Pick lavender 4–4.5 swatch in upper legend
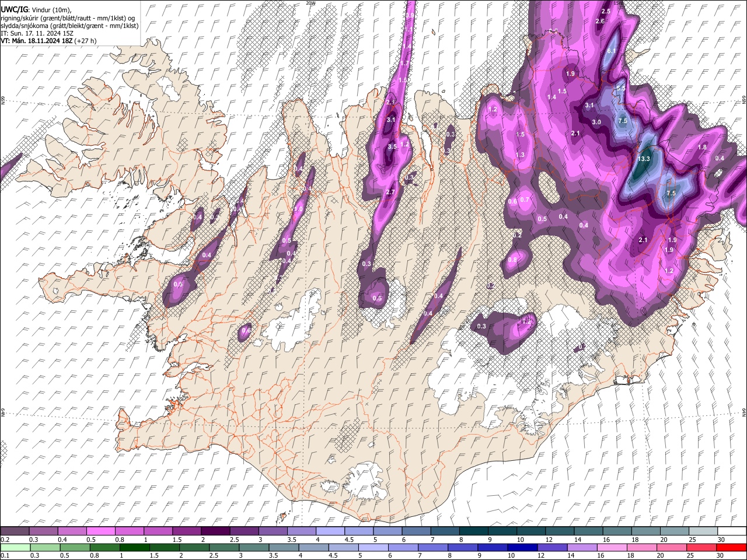Screen dimensions: 747x560 [330, 531]
